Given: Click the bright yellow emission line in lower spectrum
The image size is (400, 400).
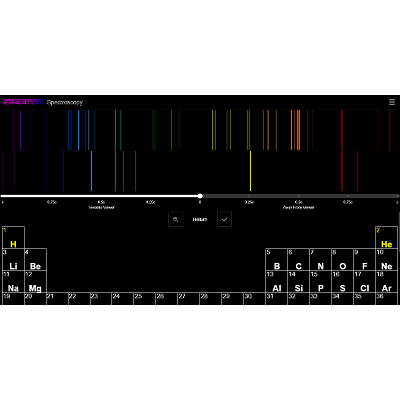Looking at the screenshot, I should (250, 171).
